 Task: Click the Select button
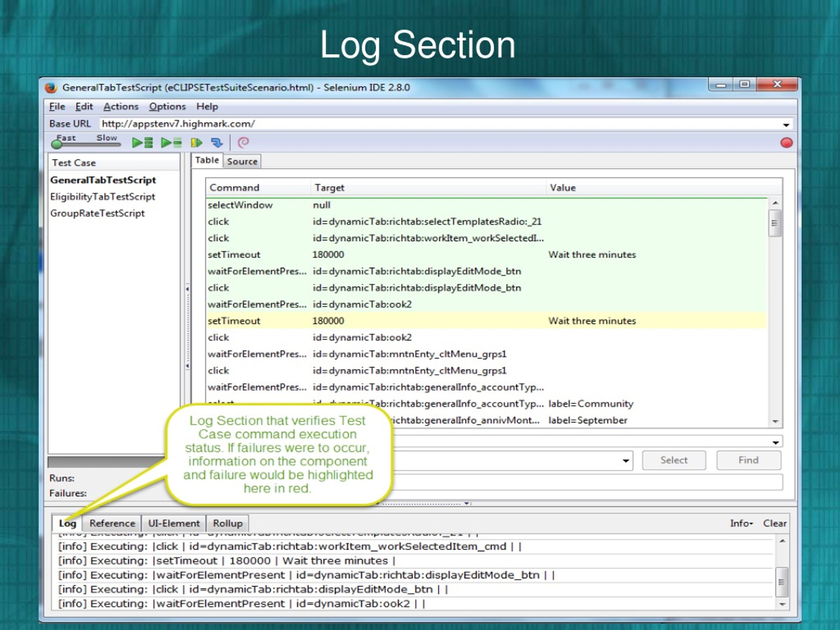click(x=674, y=460)
